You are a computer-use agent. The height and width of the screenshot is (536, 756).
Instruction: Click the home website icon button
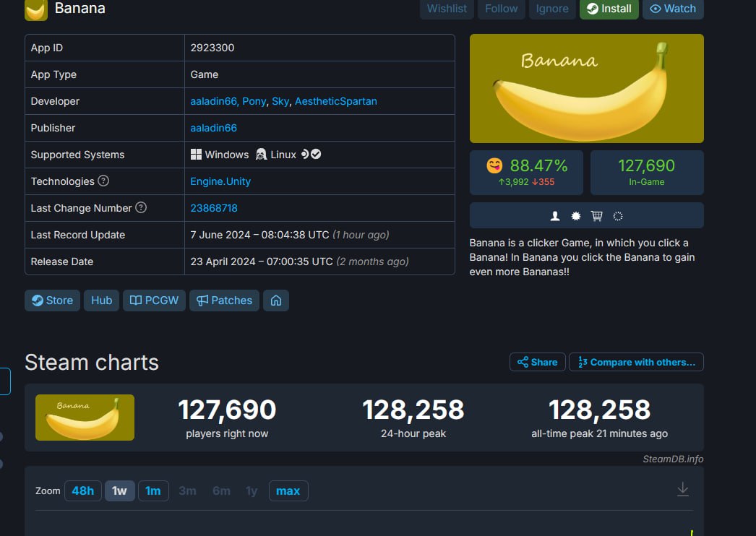[276, 301]
